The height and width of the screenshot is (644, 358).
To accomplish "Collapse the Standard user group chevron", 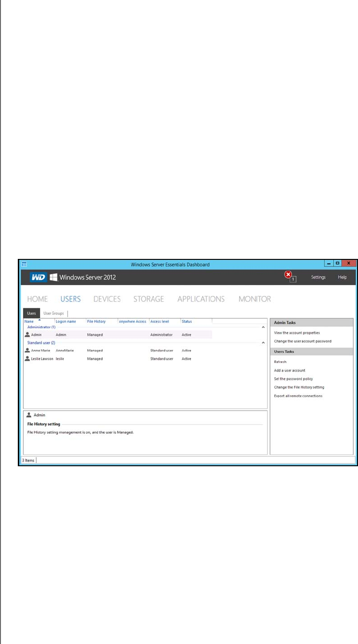I will (263, 343).
